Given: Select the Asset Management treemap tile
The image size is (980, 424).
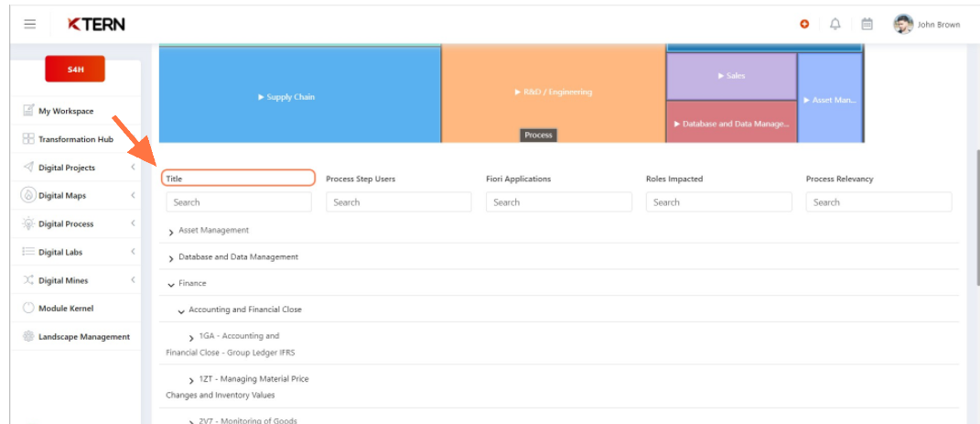Looking at the screenshot, I should point(831,98).
